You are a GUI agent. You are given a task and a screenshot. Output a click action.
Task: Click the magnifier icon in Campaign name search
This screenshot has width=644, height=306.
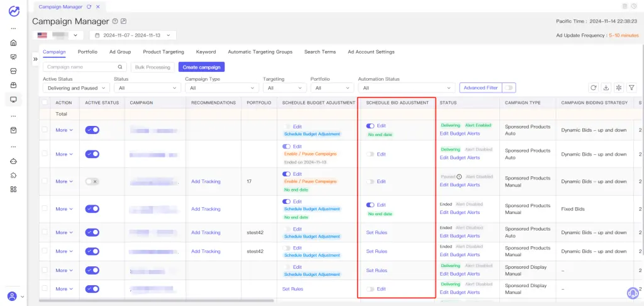(120, 67)
